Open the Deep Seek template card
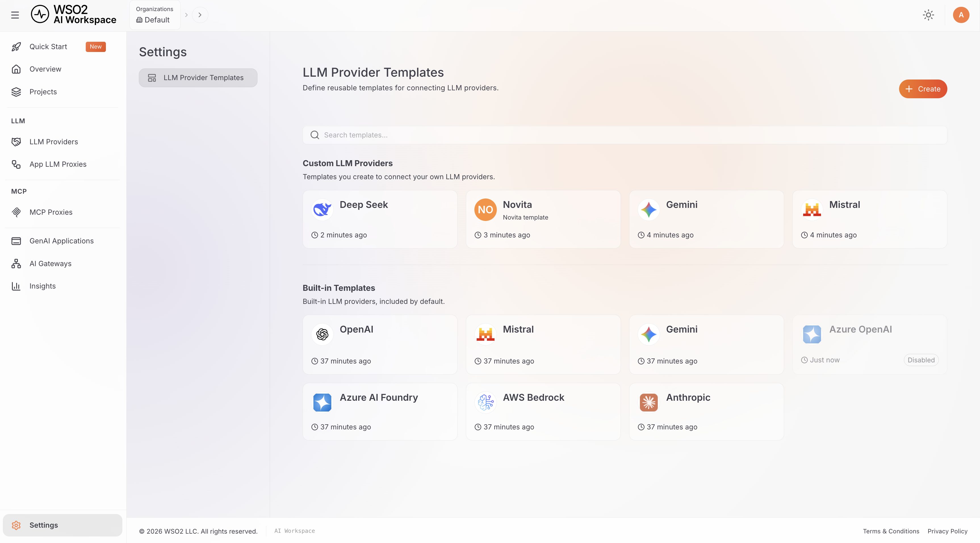Screen dimensions: 980x543 point(380,220)
